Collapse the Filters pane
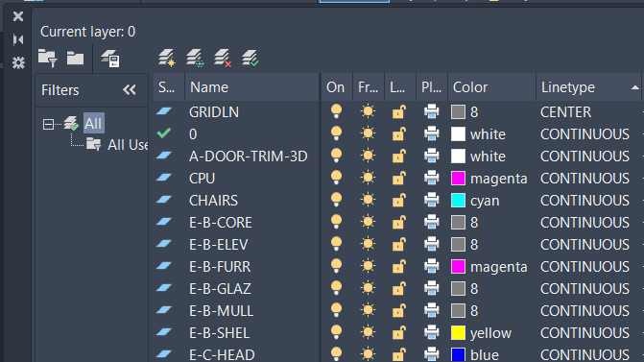 click(130, 90)
